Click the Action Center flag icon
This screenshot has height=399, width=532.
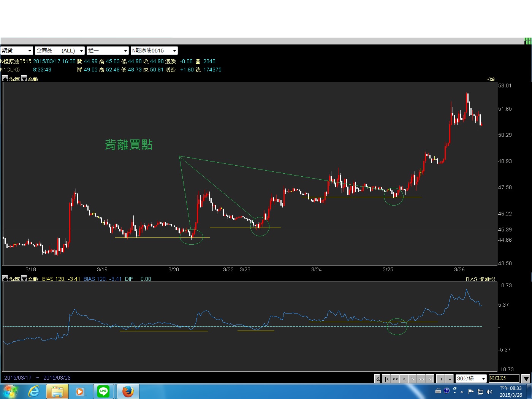(471, 391)
